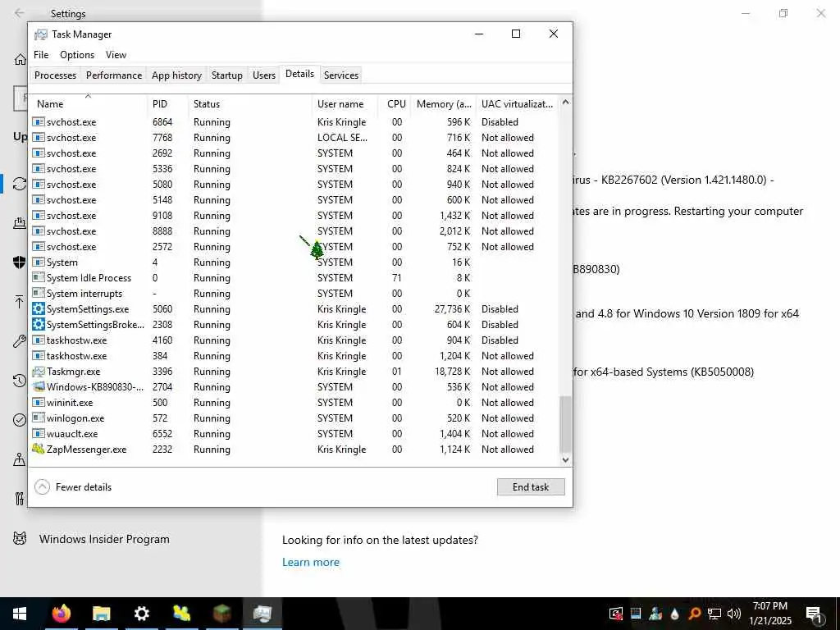
Task: Sort by CPU column header
Action: click(x=396, y=103)
